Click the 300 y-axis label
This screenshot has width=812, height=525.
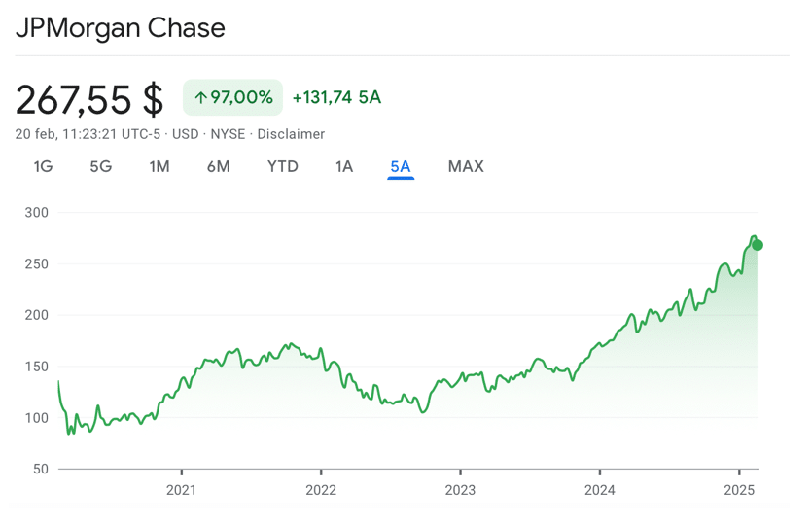[36, 212]
